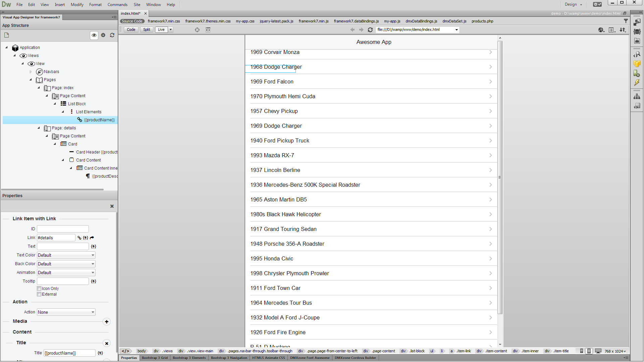The image size is (644, 362).
Task: Open the Insert menu
Action: click(60, 5)
